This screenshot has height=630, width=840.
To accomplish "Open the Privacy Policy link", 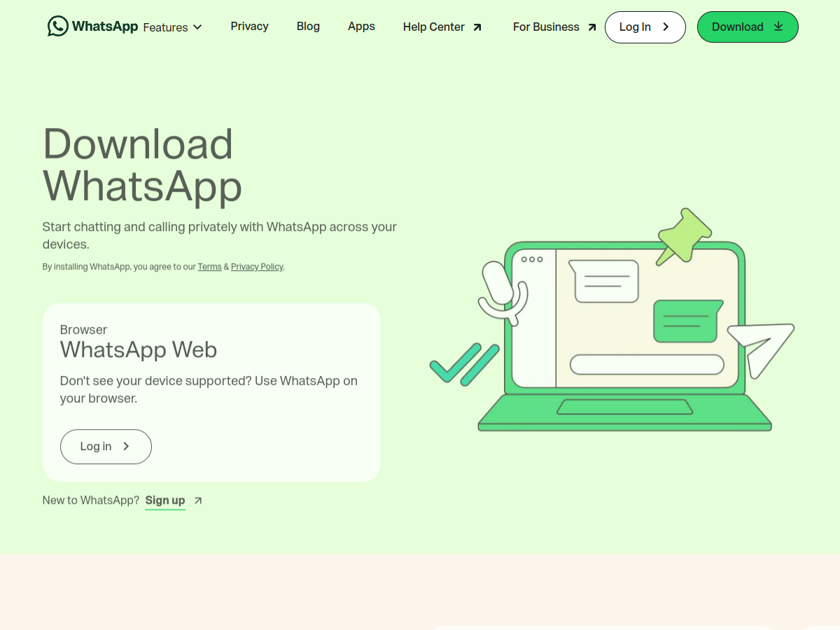I will coord(257,267).
